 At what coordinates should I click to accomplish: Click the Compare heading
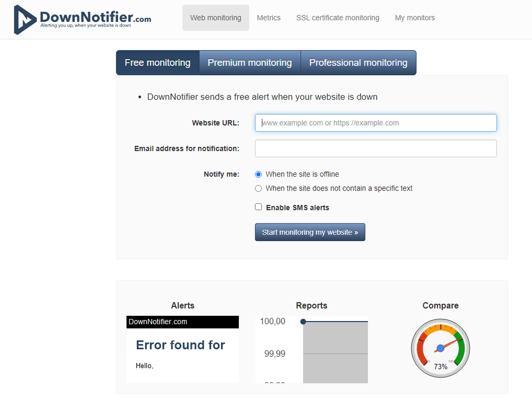point(440,306)
